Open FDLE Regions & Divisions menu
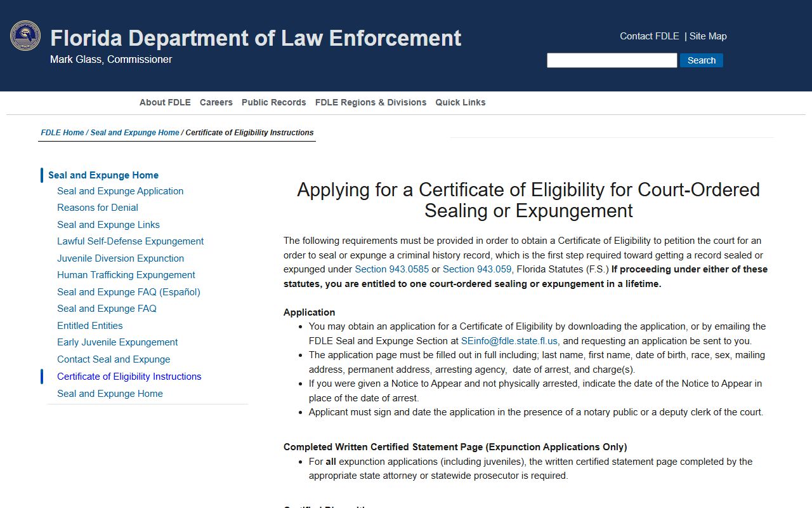The height and width of the screenshot is (508, 812). pos(371,102)
